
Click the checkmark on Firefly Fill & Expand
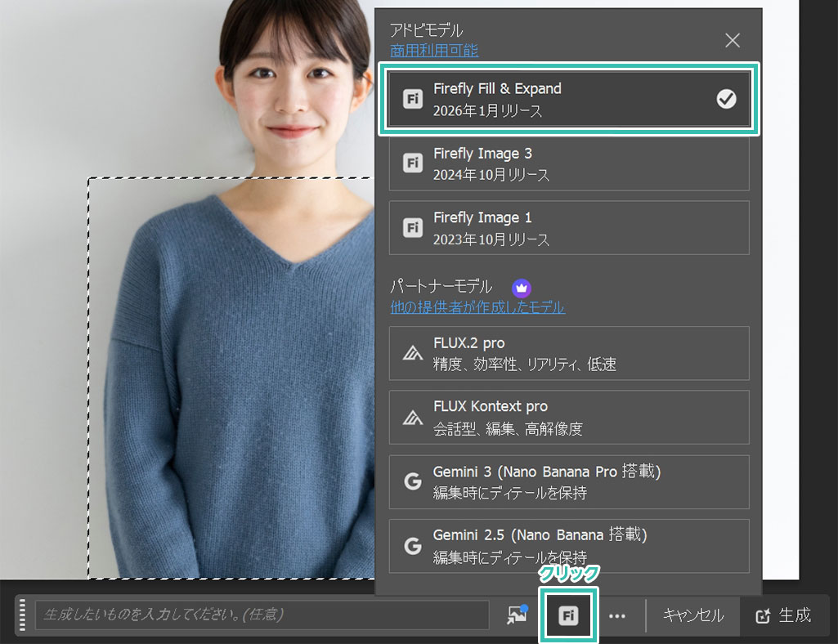726,99
